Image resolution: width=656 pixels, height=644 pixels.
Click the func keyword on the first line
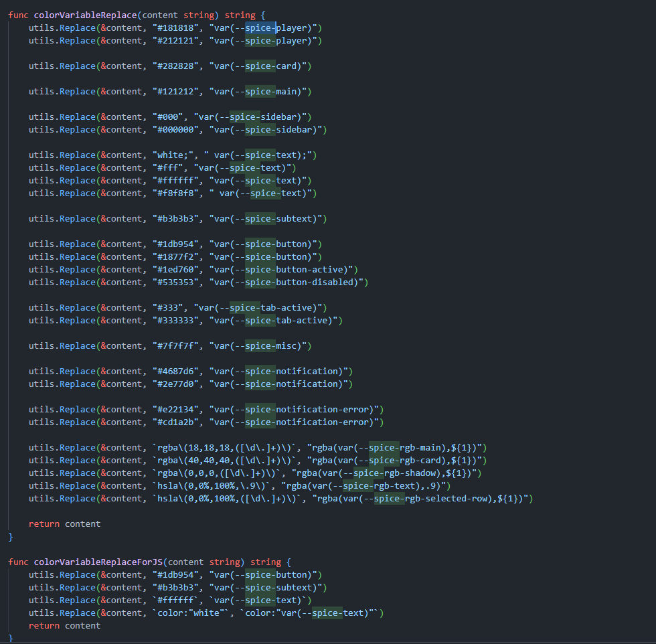pyautogui.click(x=18, y=14)
